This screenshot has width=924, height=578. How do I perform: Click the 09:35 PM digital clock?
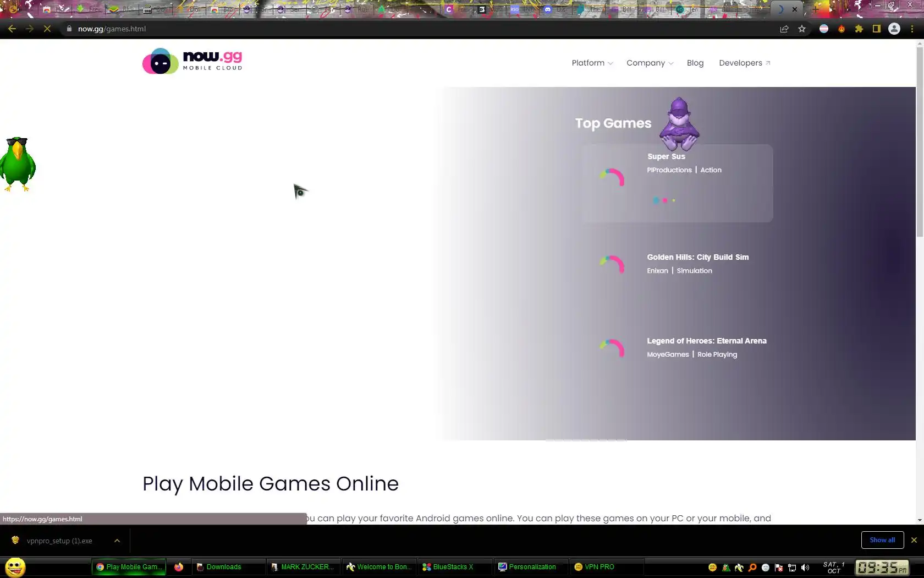point(882,568)
